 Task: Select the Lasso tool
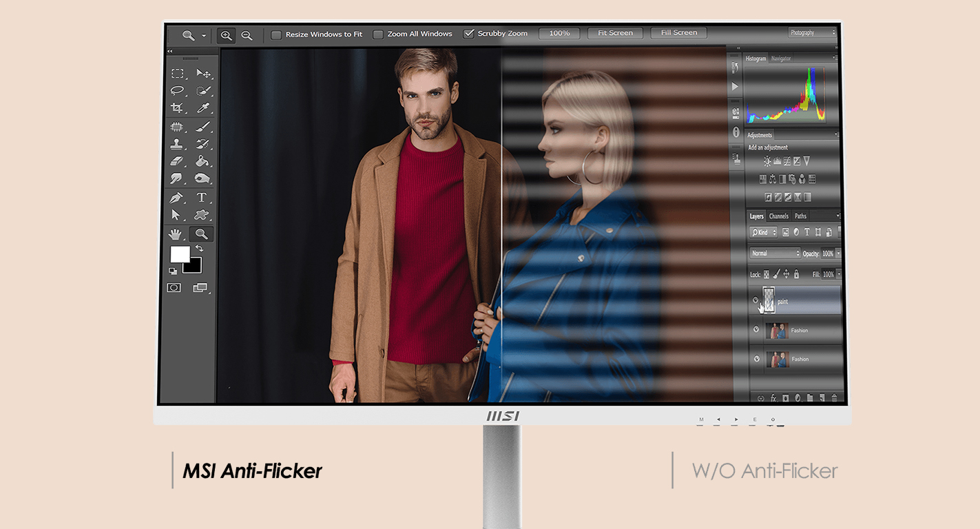pyautogui.click(x=178, y=91)
